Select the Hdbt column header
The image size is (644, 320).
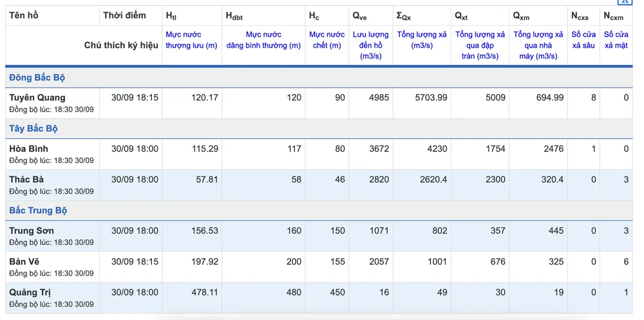234,16
